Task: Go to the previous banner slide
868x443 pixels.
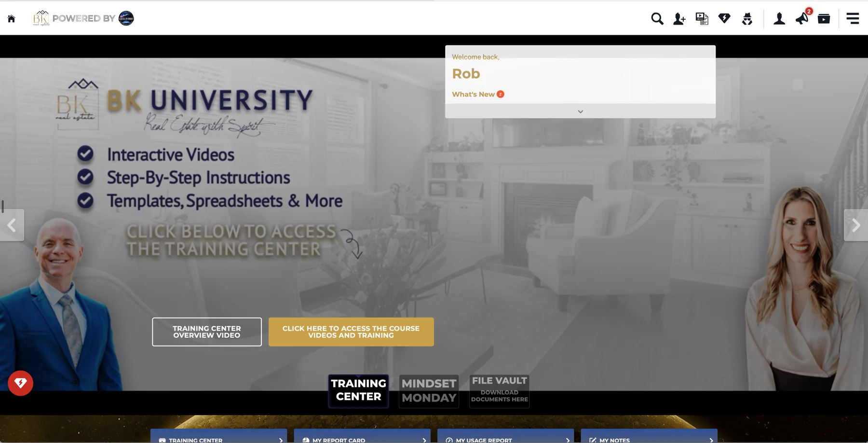Action: (12, 225)
